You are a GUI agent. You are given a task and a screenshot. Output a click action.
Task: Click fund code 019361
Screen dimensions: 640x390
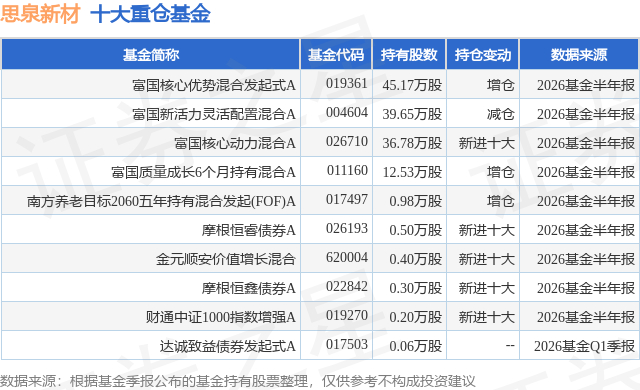pos(347,84)
